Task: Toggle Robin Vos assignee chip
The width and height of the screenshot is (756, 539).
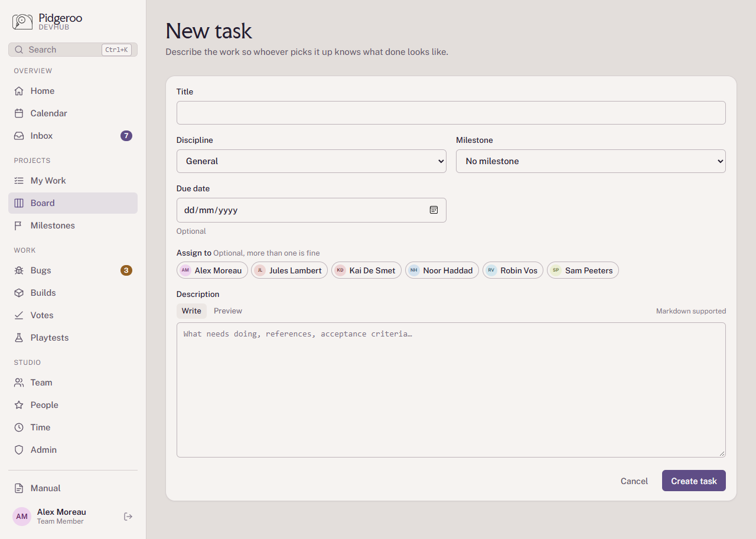Action: click(x=513, y=270)
